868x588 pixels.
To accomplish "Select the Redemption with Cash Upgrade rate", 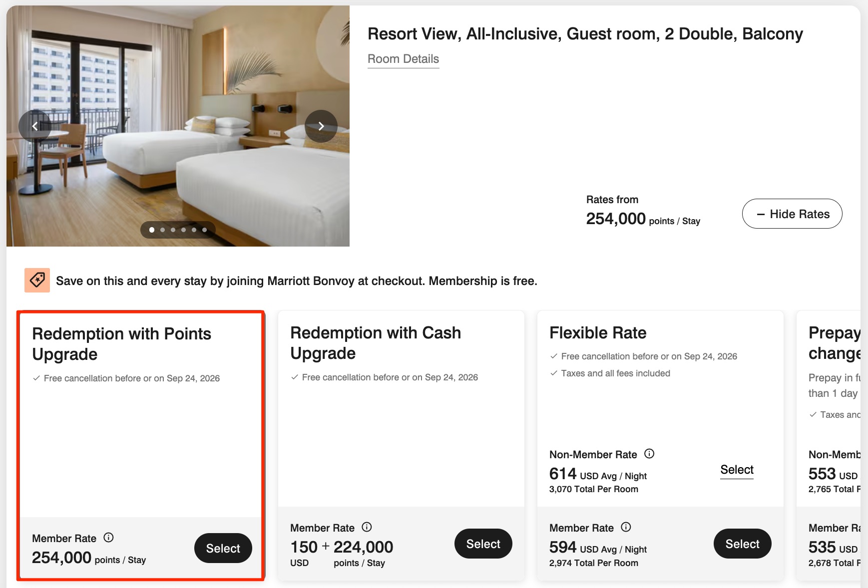I will [483, 544].
